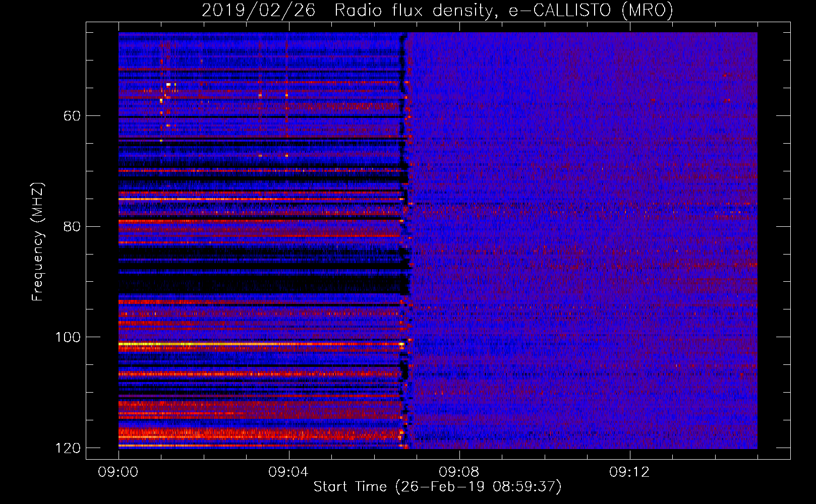The width and height of the screenshot is (816, 504).
Task: Click the "Frequency (MHZ)" axis label
Action: click(38, 241)
